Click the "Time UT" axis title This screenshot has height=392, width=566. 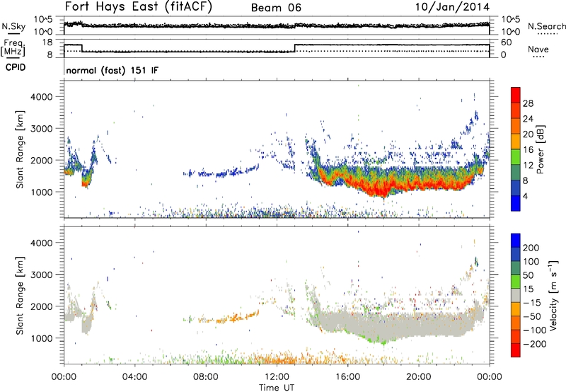(x=277, y=388)
